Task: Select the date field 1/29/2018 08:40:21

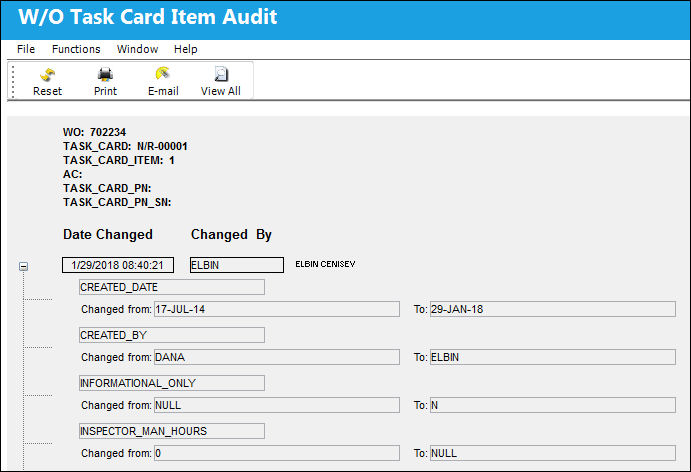Action: 118,265
